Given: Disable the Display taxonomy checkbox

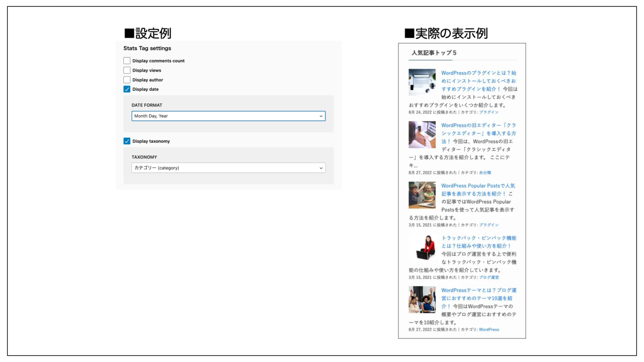Looking at the screenshot, I should (x=127, y=141).
